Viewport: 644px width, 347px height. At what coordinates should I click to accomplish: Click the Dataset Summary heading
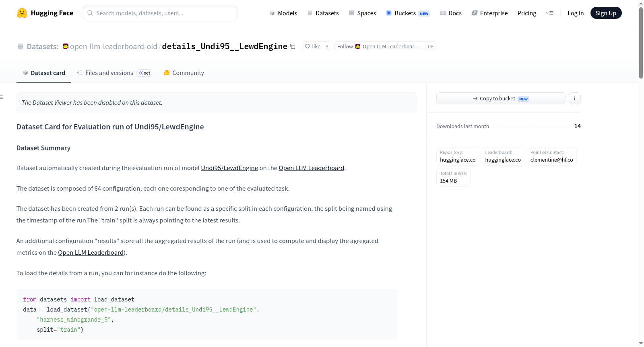coord(43,148)
